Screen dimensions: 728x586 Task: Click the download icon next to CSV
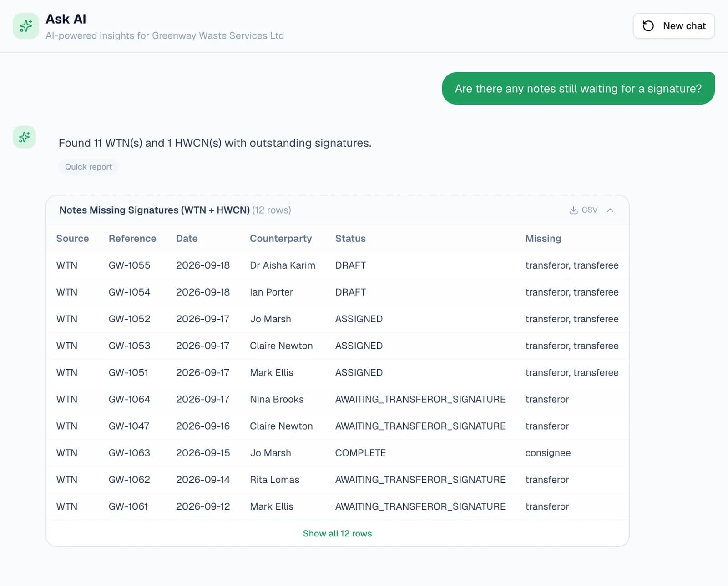pyautogui.click(x=573, y=210)
